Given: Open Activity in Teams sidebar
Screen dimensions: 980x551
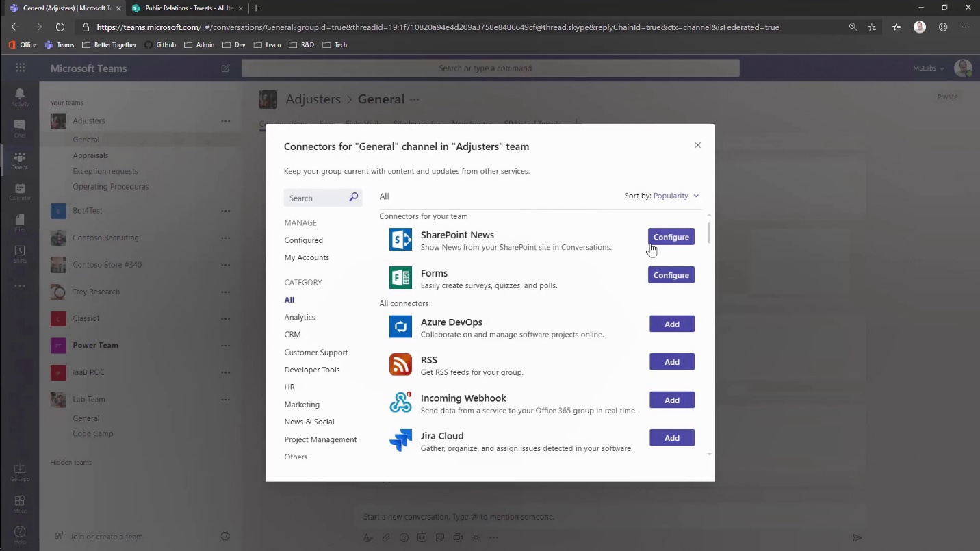Looking at the screenshot, I should point(20,97).
